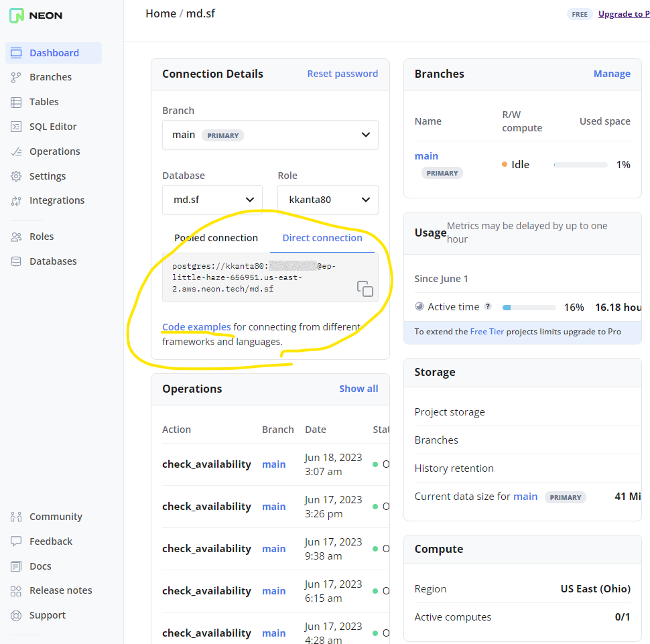Click the Tables grid icon
Viewport: 650px width, 644px height.
pos(16,103)
